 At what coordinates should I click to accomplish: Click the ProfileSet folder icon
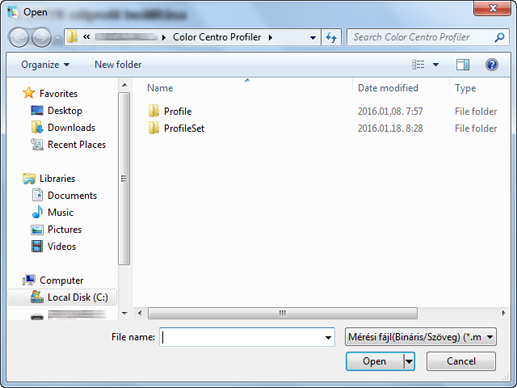pos(153,128)
